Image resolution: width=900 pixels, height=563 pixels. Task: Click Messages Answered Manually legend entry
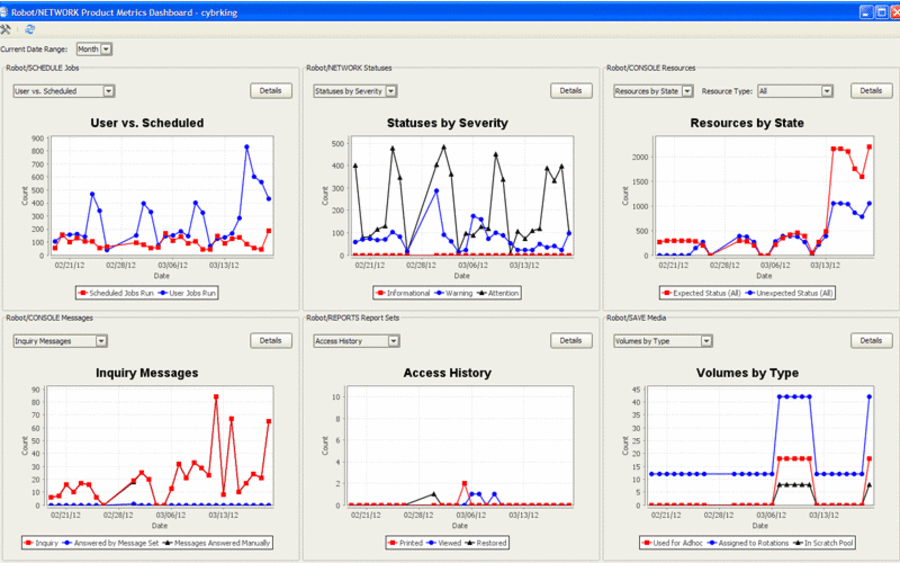(x=216, y=543)
